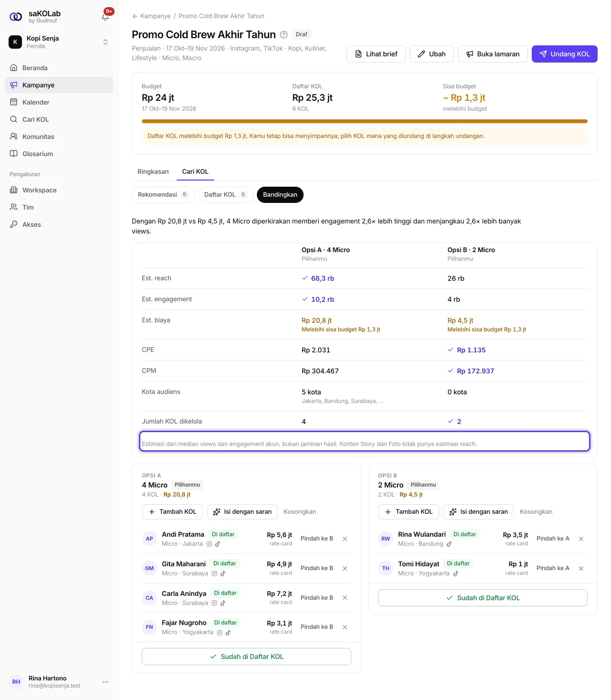Click the Lihat brief button
Image resolution: width=611 pixels, height=700 pixels.
[x=376, y=54]
